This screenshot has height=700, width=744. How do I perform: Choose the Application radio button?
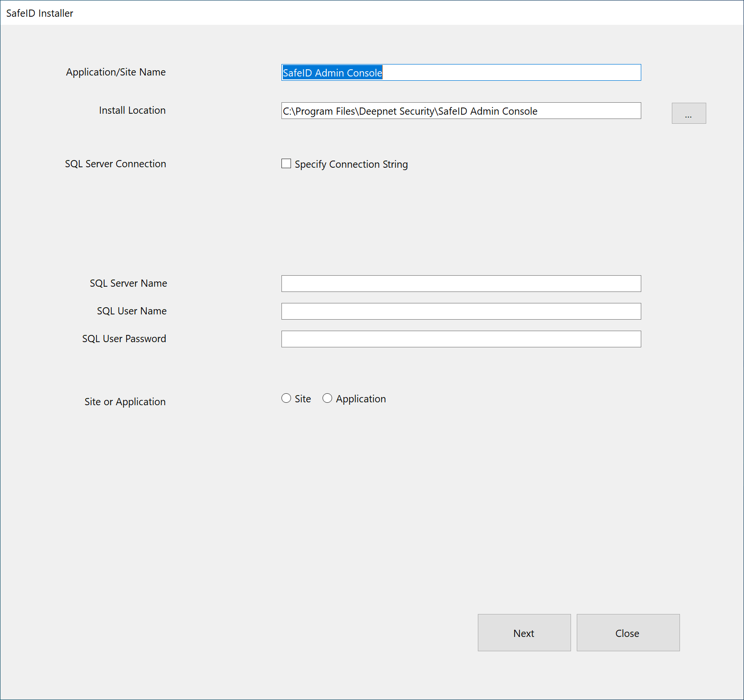point(327,398)
